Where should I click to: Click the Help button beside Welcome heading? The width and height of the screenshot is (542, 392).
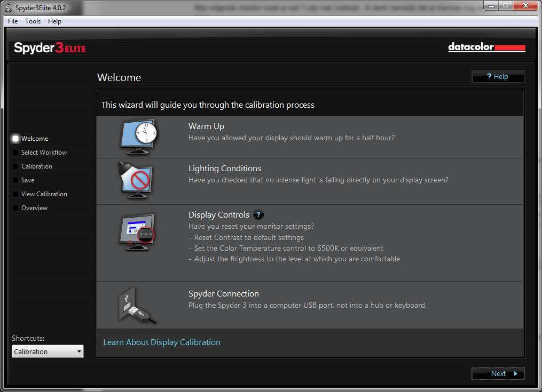(x=498, y=76)
